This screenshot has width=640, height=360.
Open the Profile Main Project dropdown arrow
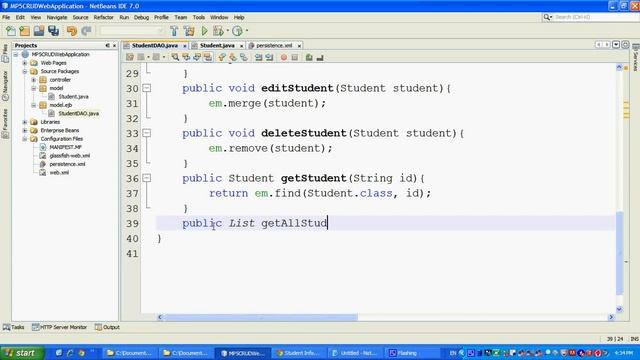click(247, 31)
